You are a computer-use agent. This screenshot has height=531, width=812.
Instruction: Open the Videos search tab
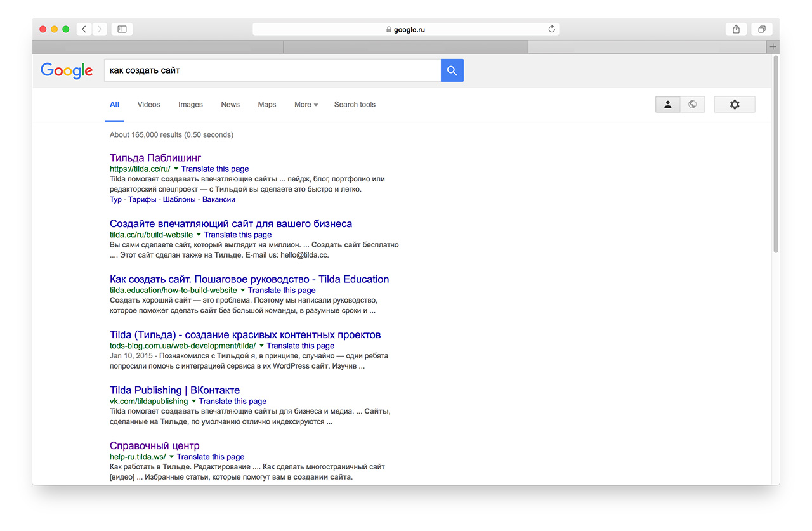148,105
